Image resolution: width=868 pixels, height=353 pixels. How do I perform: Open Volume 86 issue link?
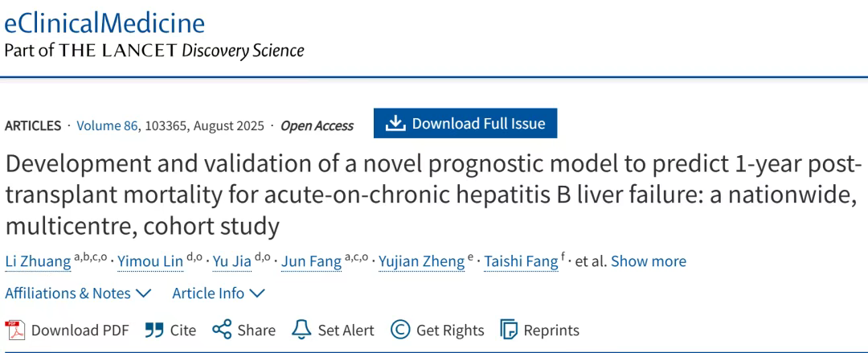107,125
